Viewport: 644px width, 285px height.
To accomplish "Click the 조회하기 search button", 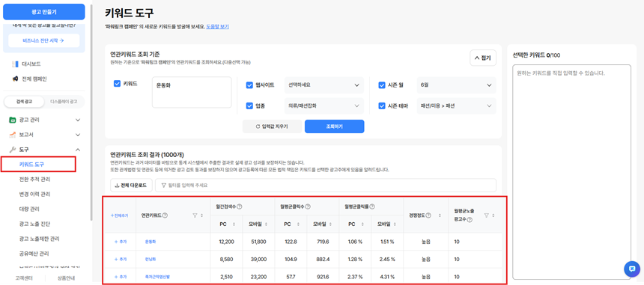I will click(x=334, y=126).
